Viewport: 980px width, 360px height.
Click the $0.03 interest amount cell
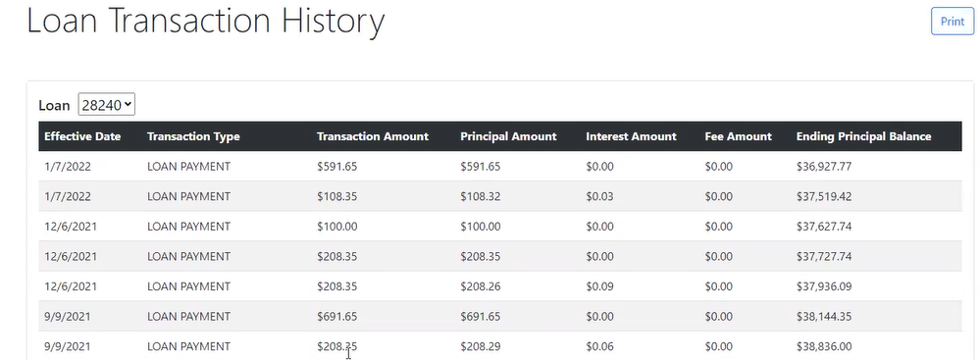[x=599, y=196]
